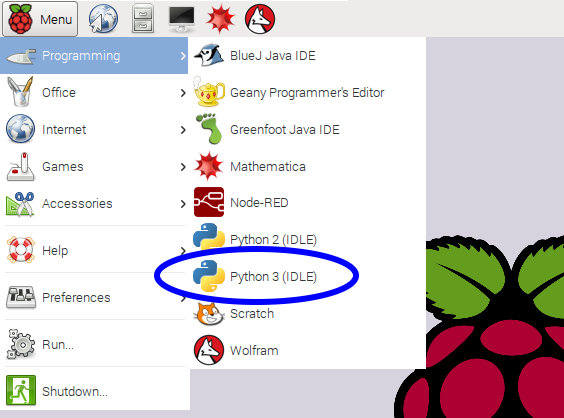Launch the file manager cabinet icon
Image resolution: width=564 pixels, height=418 pixels.
tap(143, 19)
